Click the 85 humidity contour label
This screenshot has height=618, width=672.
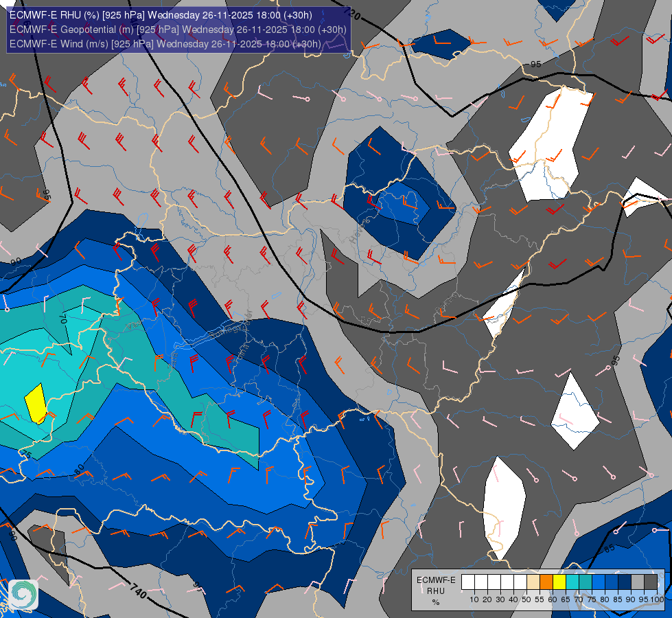[610, 548]
